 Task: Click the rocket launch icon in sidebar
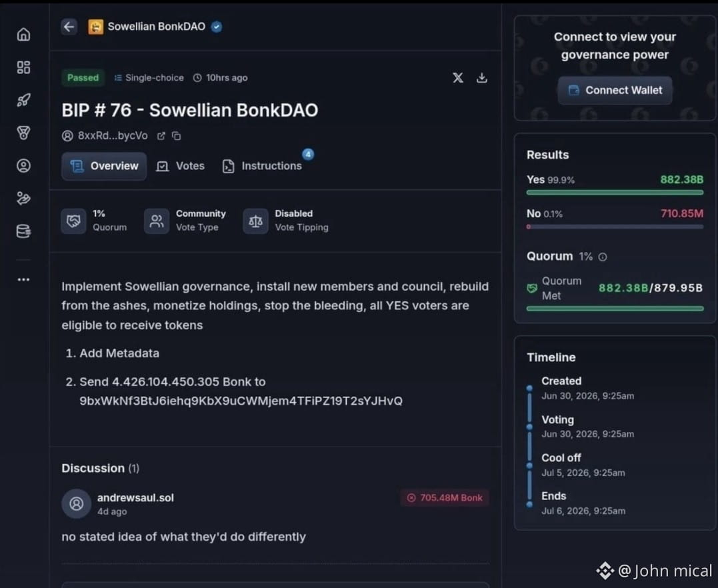tap(23, 100)
